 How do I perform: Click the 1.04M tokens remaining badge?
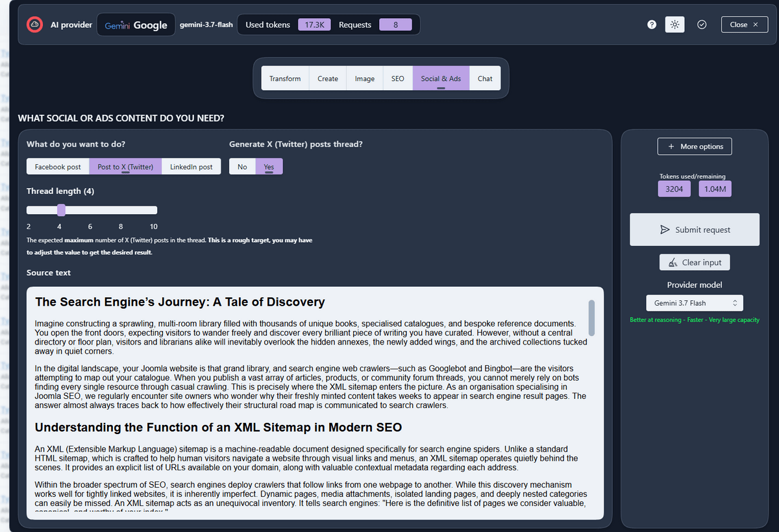pyautogui.click(x=715, y=189)
